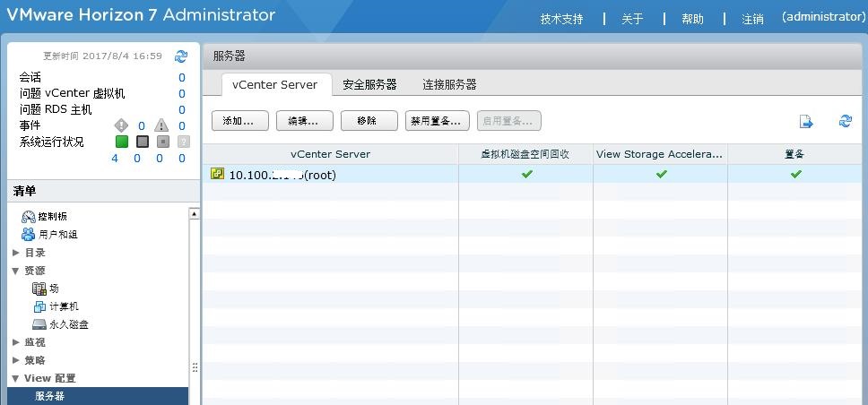Image resolution: width=868 pixels, height=405 pixels.
Task: Click the 场 farm icon
Action: [x=39, y=289]
